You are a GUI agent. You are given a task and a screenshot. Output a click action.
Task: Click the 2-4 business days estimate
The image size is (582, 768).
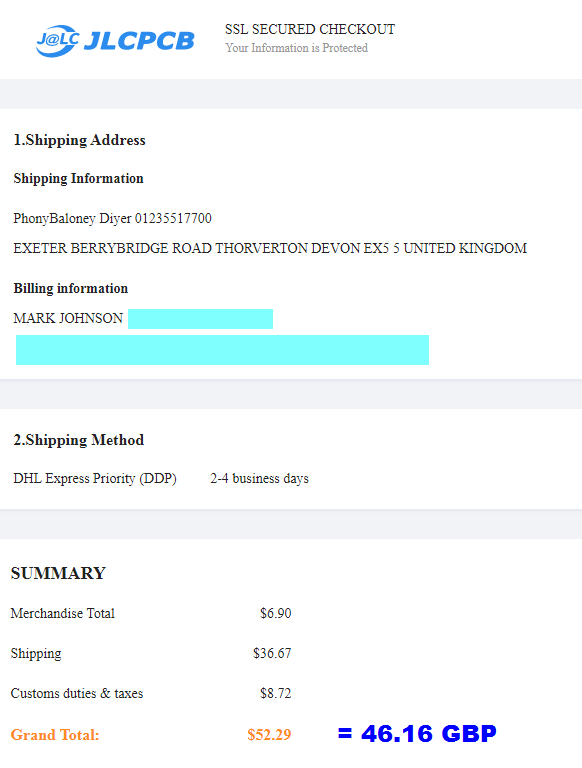[x=260, y=479]
